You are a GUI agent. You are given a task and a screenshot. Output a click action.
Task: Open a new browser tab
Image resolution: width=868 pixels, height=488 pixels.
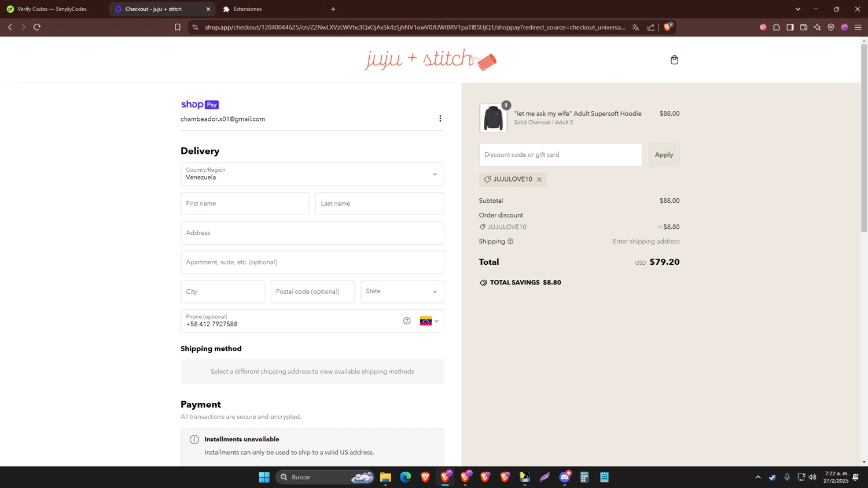click(333, 9)
